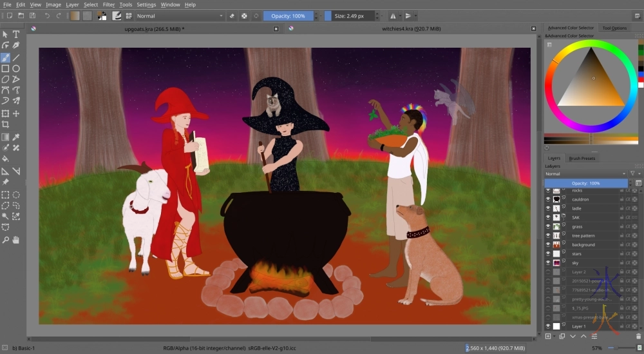Pick the Zoom magnifier tool
Screen dimensions: 644x354
tap(5, 240)
